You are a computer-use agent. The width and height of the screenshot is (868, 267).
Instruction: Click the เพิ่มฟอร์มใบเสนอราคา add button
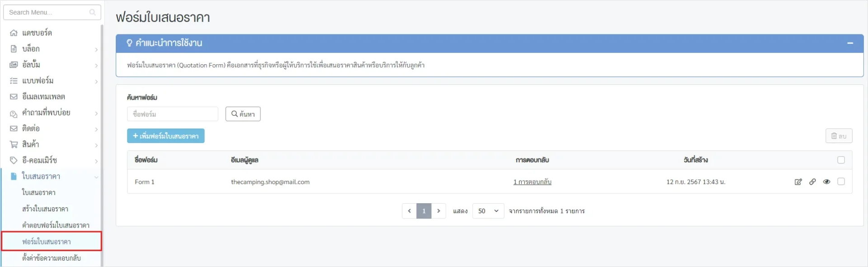coord(165,136)
